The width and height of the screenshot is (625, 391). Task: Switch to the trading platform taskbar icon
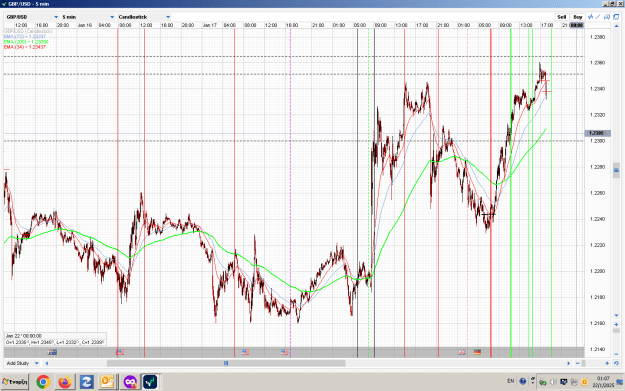(x=151, y=382)
